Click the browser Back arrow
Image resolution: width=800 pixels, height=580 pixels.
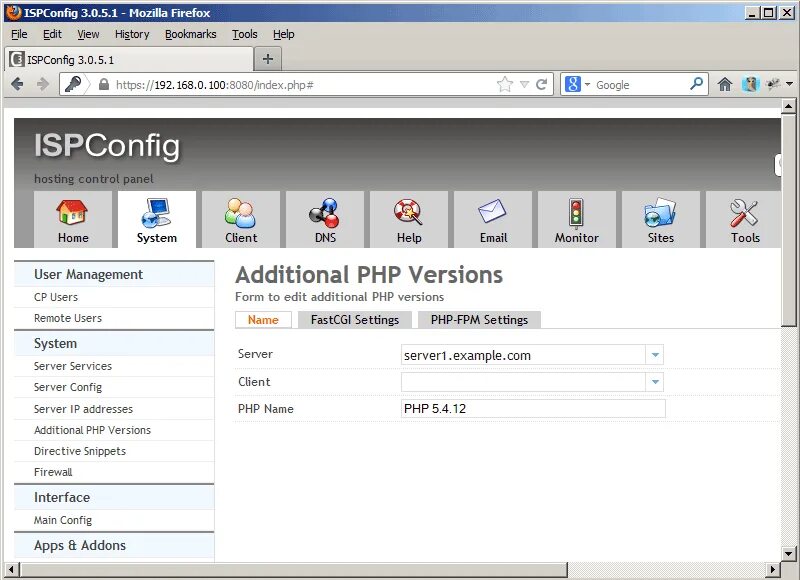17,84
